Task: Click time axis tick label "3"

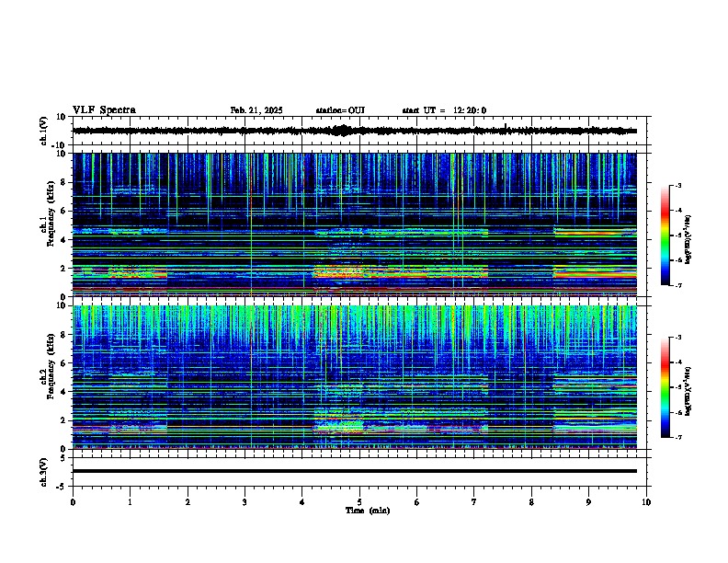Action: click(245, 502)
